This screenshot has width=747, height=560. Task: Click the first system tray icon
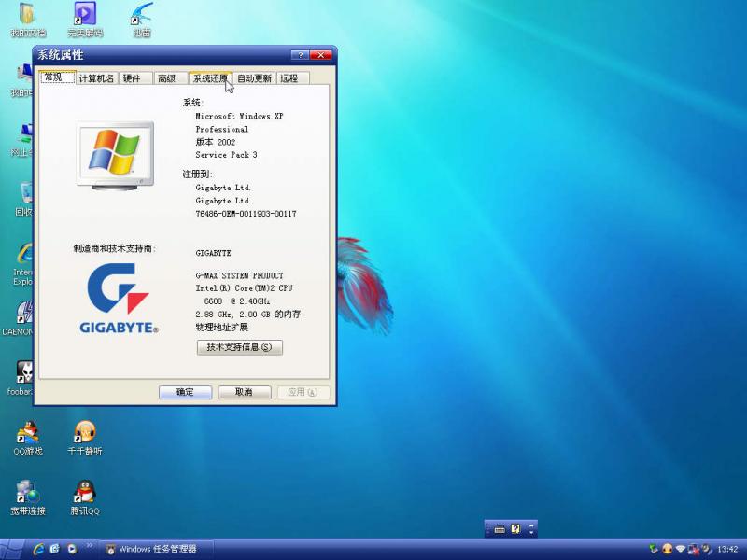(x=653, y=549)
